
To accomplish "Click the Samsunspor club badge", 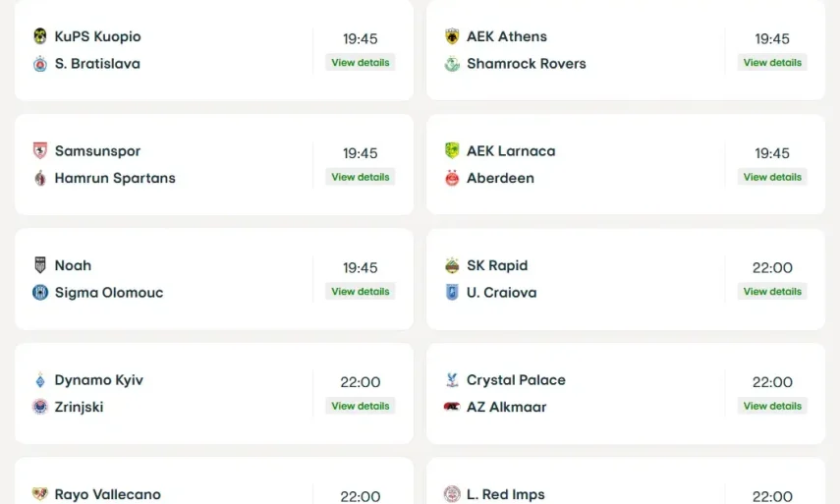I will click(40, 151).
